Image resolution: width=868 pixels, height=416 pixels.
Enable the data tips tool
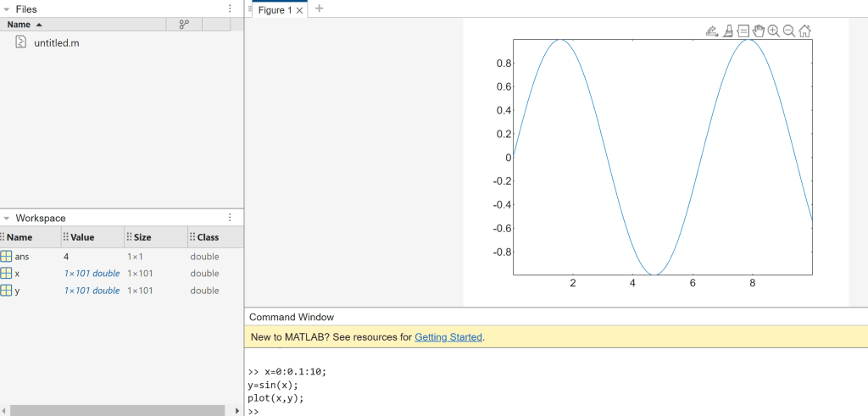point(743,31)
